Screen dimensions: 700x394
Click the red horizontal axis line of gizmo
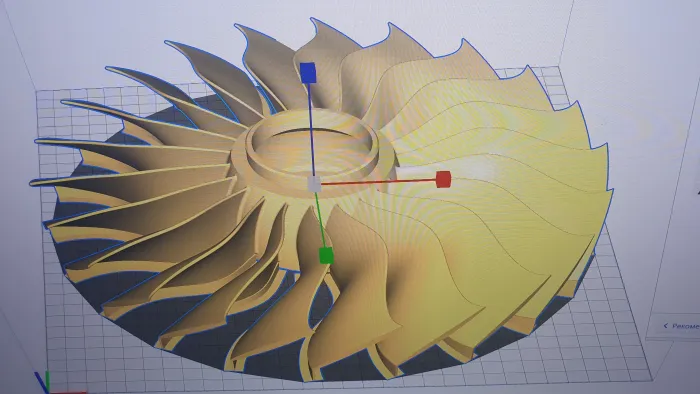379,182
